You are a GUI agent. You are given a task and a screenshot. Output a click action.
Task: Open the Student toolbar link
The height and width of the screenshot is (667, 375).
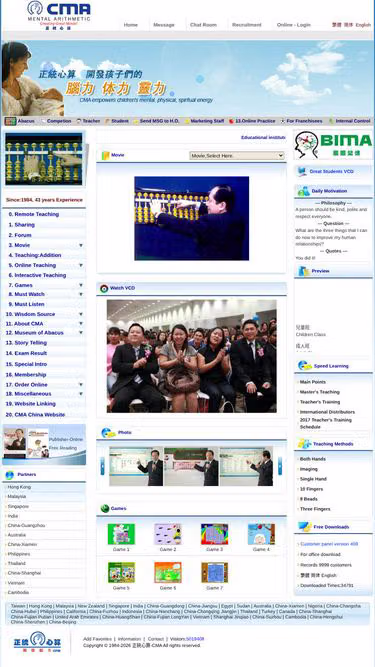[120, 121]
